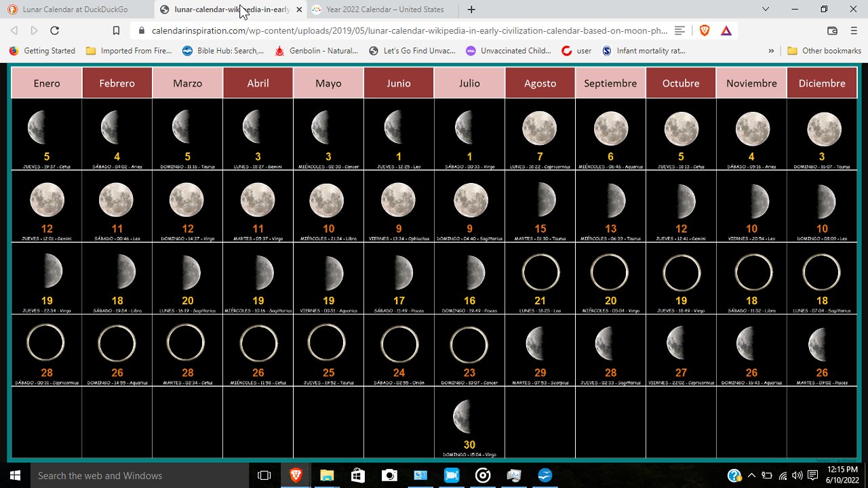Open File Explorer from the taskbar

tap(327, 476)
